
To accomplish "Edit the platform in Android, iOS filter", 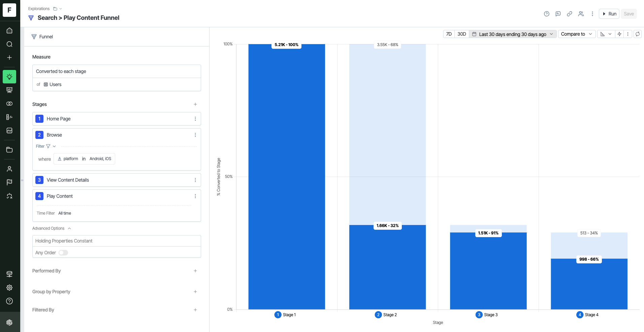I will click(x=84, y=159).
